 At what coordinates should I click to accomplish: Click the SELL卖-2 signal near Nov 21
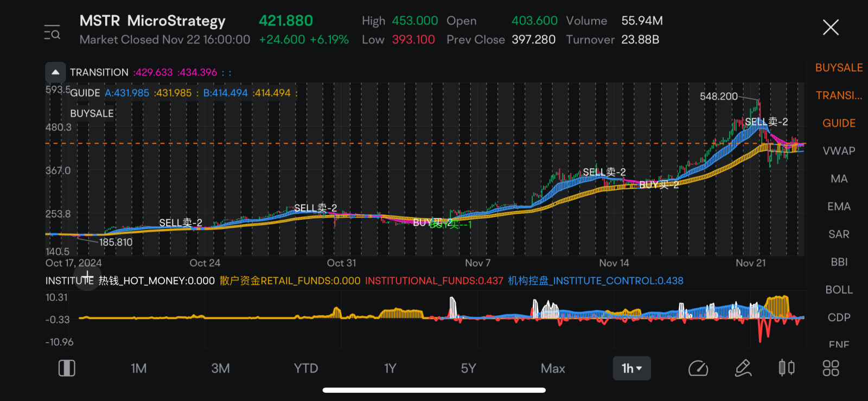tap(767, 122)
